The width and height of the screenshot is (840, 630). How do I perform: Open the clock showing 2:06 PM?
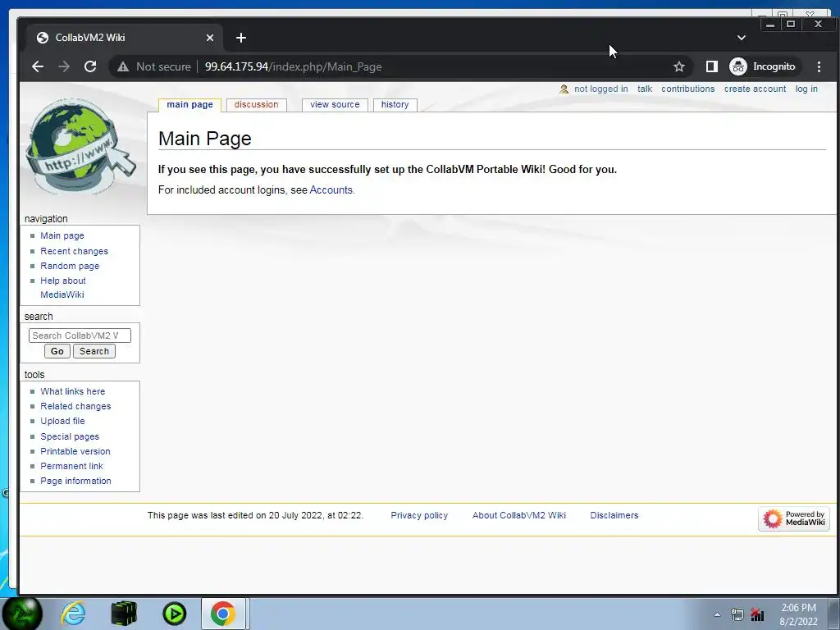click(798, 614)
